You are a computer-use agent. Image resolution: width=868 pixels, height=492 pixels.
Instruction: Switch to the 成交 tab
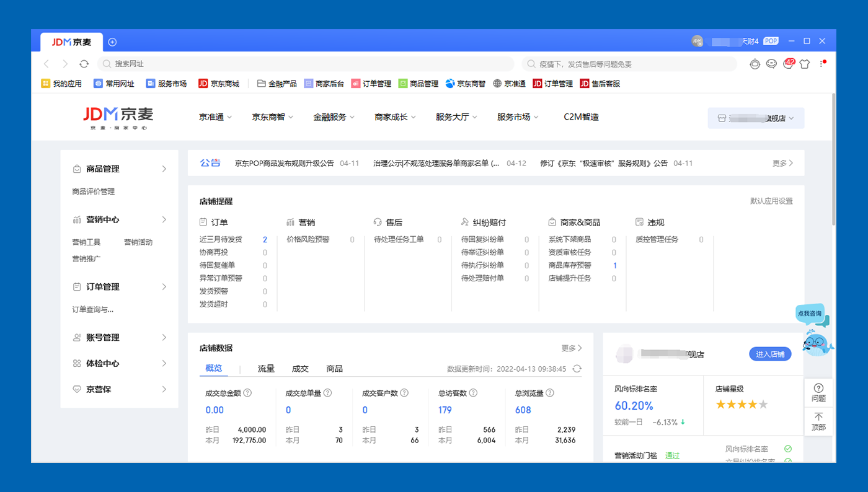pos(300,369)
